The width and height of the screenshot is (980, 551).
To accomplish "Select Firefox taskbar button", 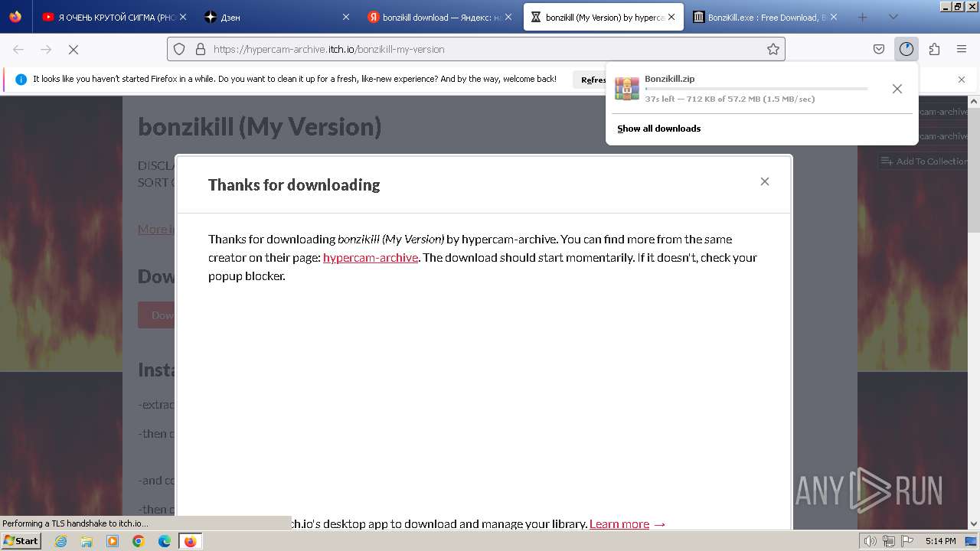I will coord(190,541).
